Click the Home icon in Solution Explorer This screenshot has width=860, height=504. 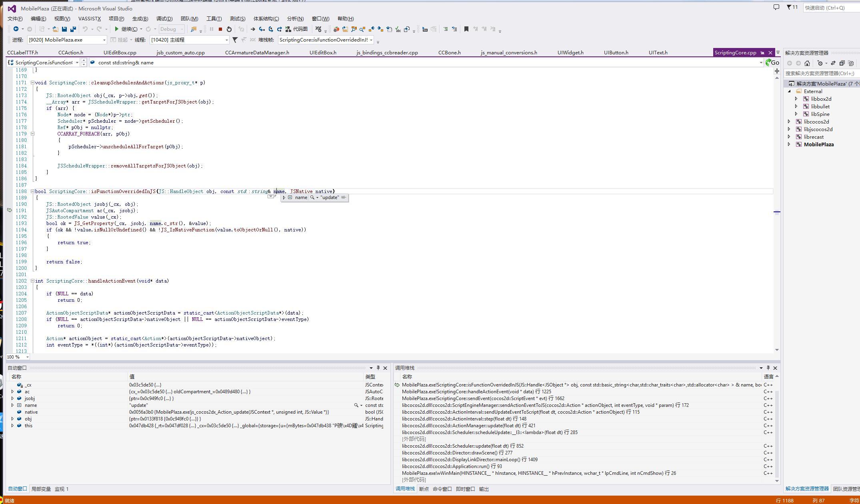click(x=807, y=63)
